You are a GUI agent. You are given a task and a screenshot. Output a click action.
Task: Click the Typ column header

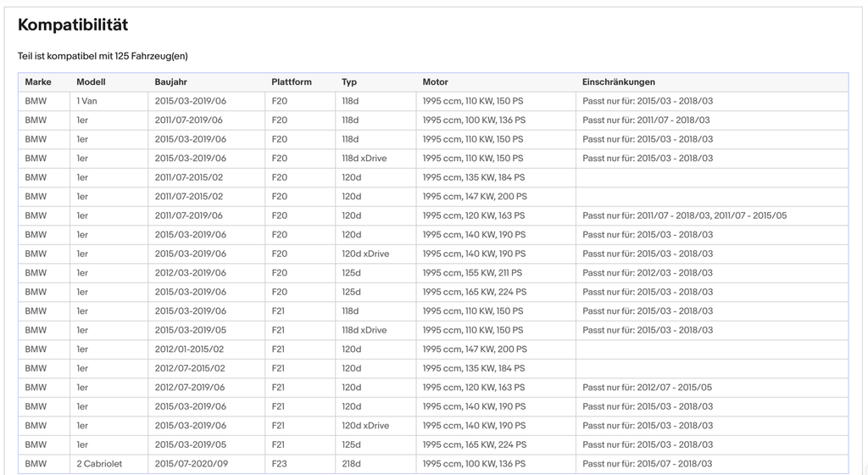[348, 82]
